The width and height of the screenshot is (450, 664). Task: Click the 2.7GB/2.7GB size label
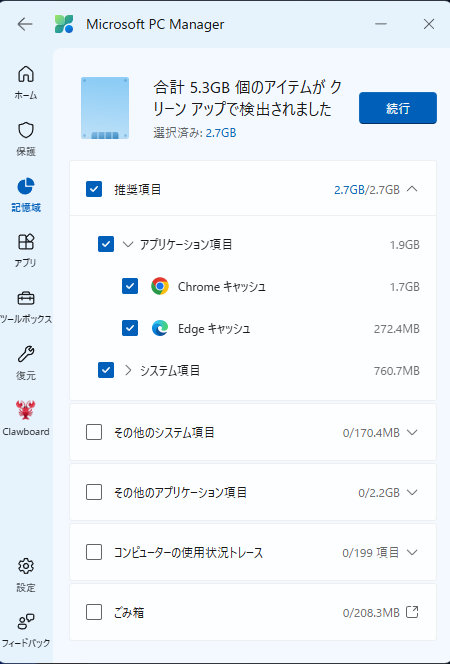[367, 189]
